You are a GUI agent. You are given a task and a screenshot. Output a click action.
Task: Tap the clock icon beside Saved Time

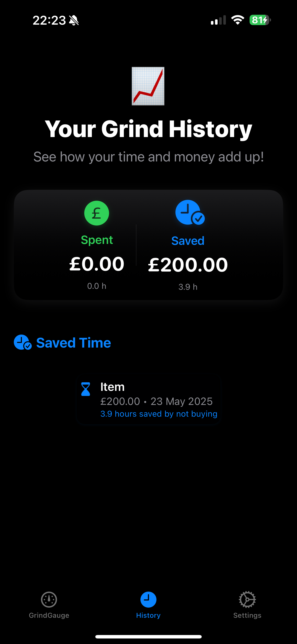[x=23, y=342]
